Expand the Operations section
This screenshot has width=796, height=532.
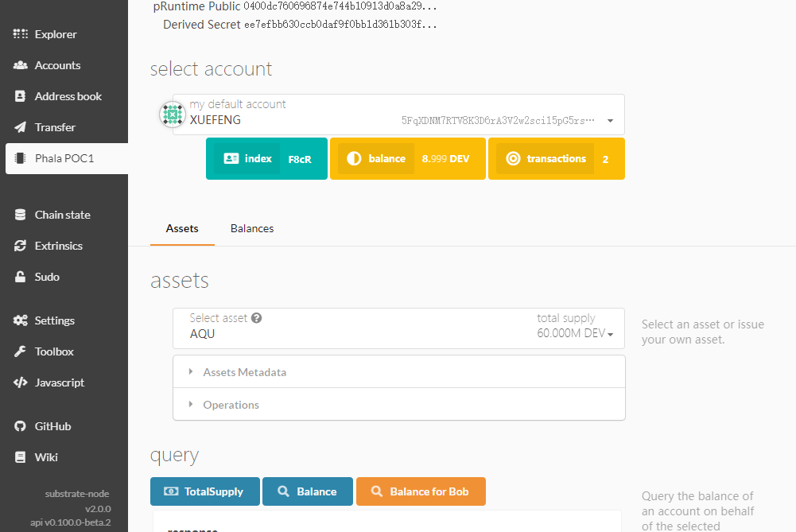(x=231, y=405)
